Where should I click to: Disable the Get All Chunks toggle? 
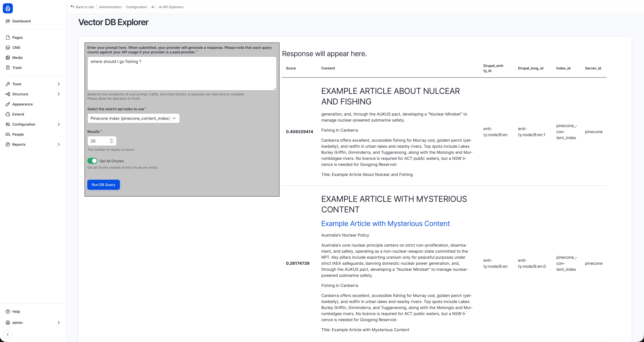click(92, 161)
